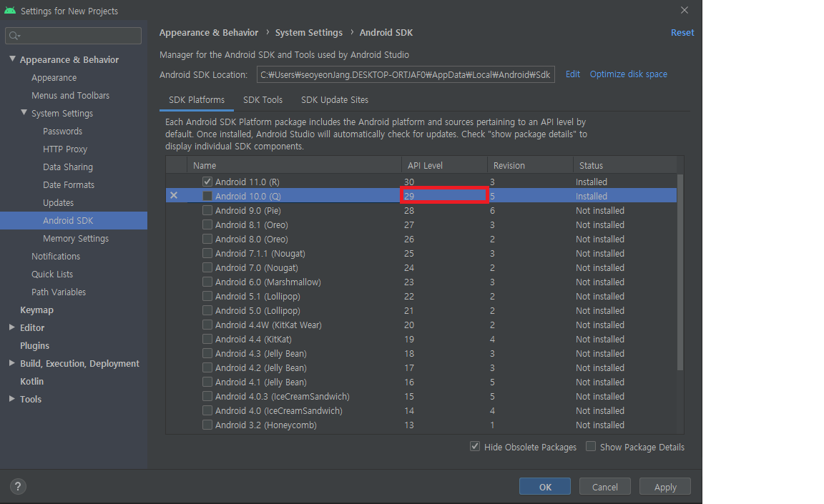Screen dimensions: 824x504
Task: Switch to the SDK Tools tab
Action: coord(263,99)
